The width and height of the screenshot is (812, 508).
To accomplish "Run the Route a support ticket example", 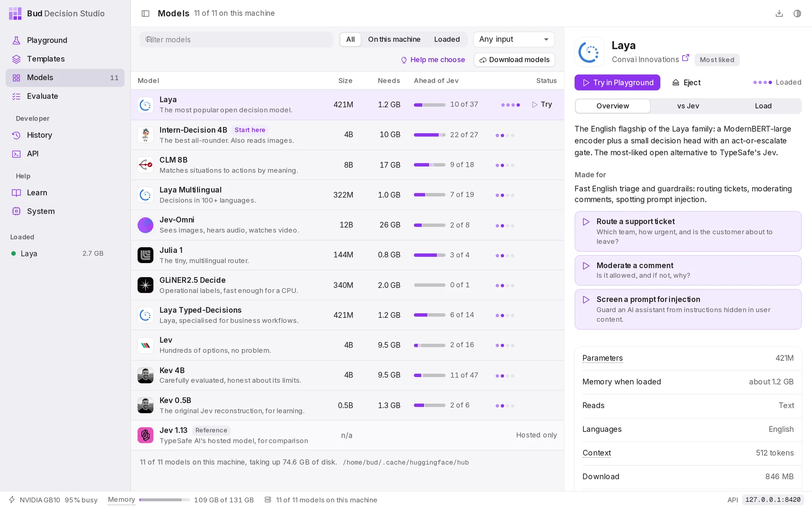I will [688, 231].
